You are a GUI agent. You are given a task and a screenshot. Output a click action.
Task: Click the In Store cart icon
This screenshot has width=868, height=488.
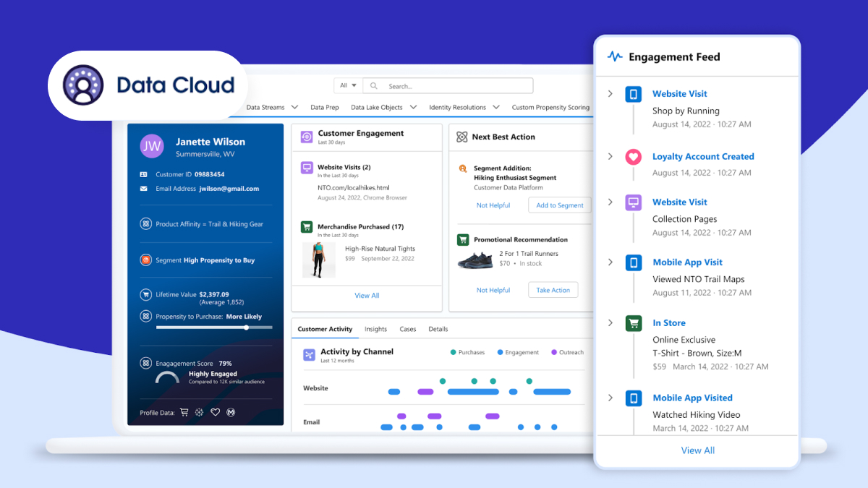pos(634,323)
